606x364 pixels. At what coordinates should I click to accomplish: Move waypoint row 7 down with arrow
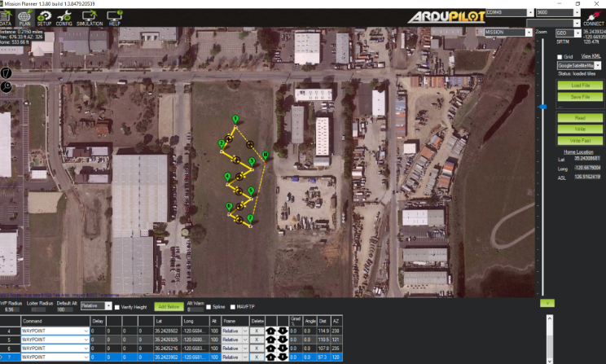coord(283,357)
